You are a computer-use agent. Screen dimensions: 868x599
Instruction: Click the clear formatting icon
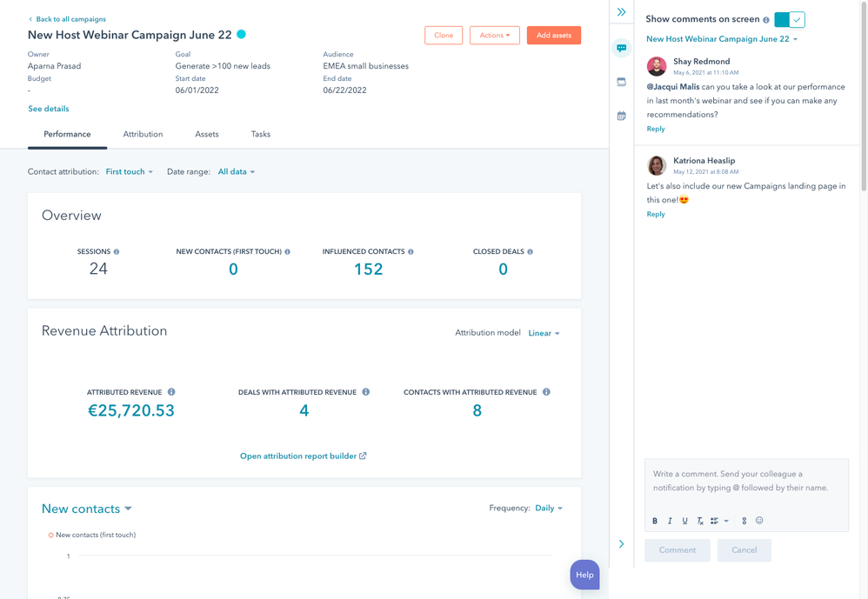(x=701, y=520)
